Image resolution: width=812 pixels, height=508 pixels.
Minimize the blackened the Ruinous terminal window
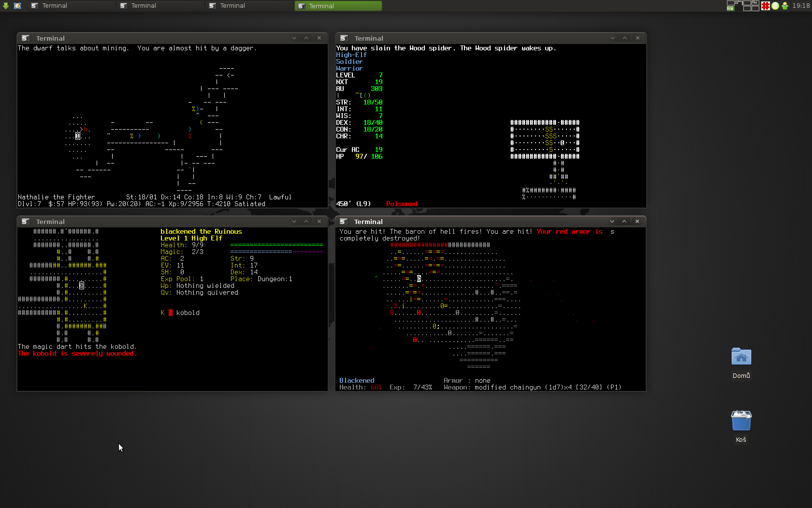(294, 221)
